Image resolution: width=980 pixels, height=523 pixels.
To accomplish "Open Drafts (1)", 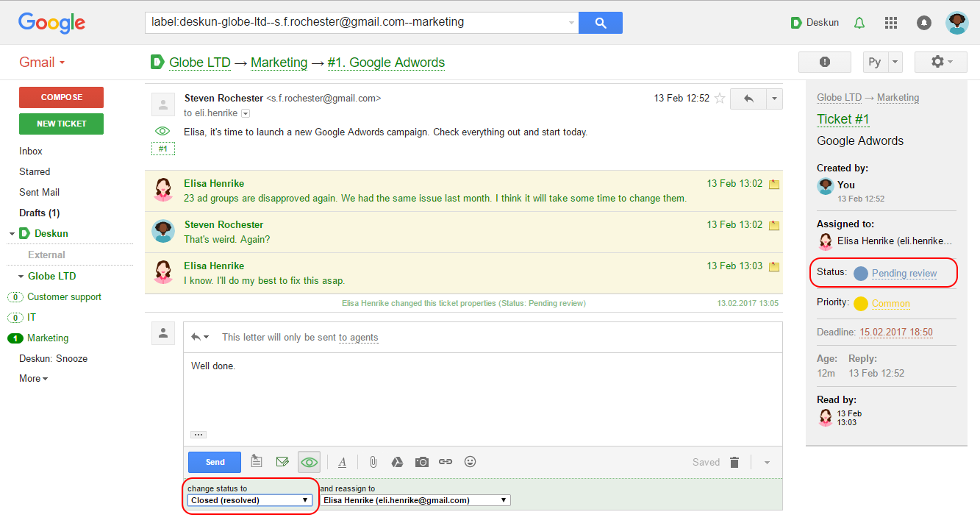I will click(39, 213).
